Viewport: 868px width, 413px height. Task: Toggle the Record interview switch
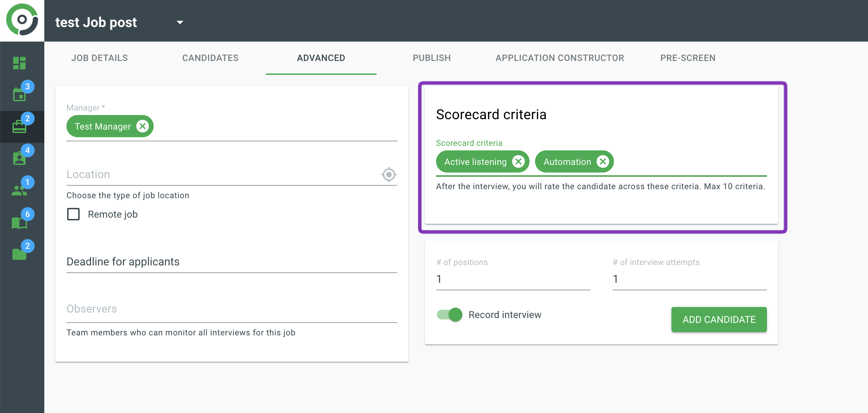click(450, 315)
